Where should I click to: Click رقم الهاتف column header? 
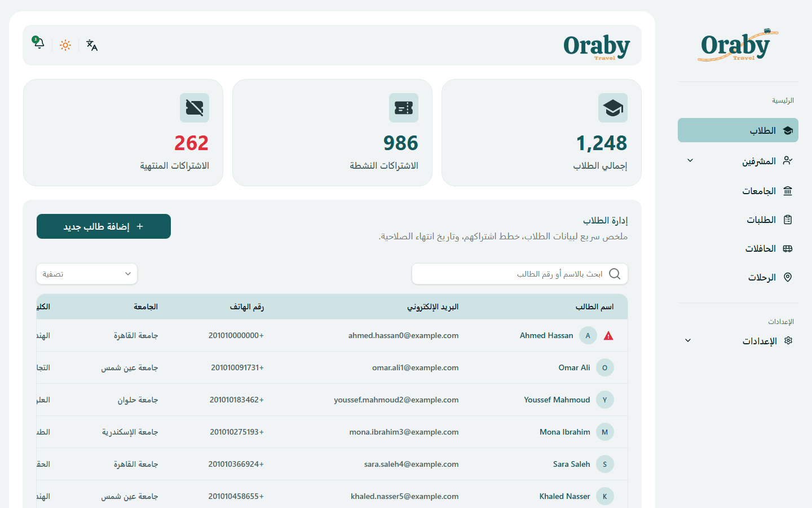(x=247, y=306)
